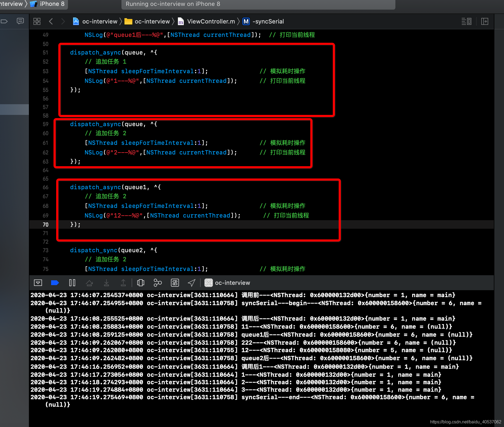Toggle breakpoints activation
Screen dimensions: 504x427
click(x=55, y=283)
